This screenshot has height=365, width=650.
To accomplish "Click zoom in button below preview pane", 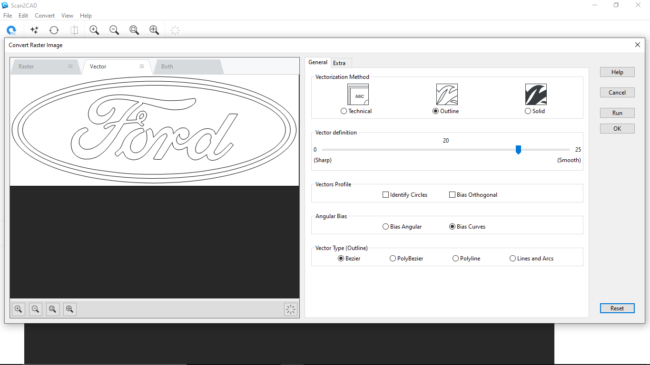I will coord(19,309).
